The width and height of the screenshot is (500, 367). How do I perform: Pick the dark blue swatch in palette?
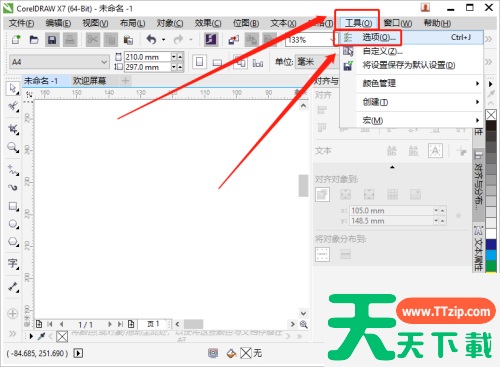pyautogui.click(x=491, y=244)
